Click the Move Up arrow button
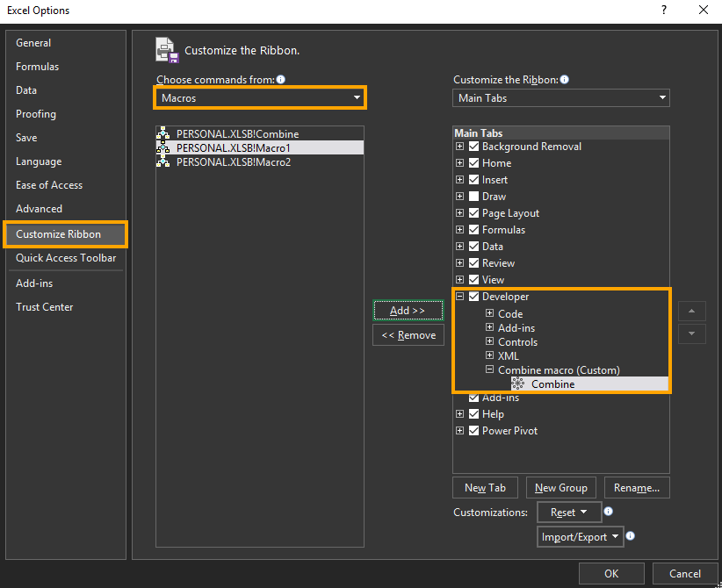Image resolution: width=722 pixels, height=588 pixels. [691, 311]
